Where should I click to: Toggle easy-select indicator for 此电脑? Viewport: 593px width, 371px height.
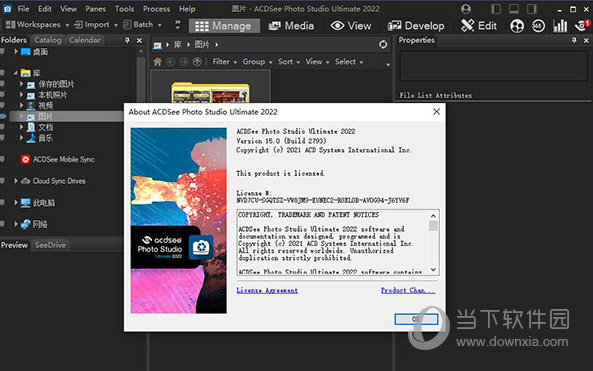[x=2, y=203]
